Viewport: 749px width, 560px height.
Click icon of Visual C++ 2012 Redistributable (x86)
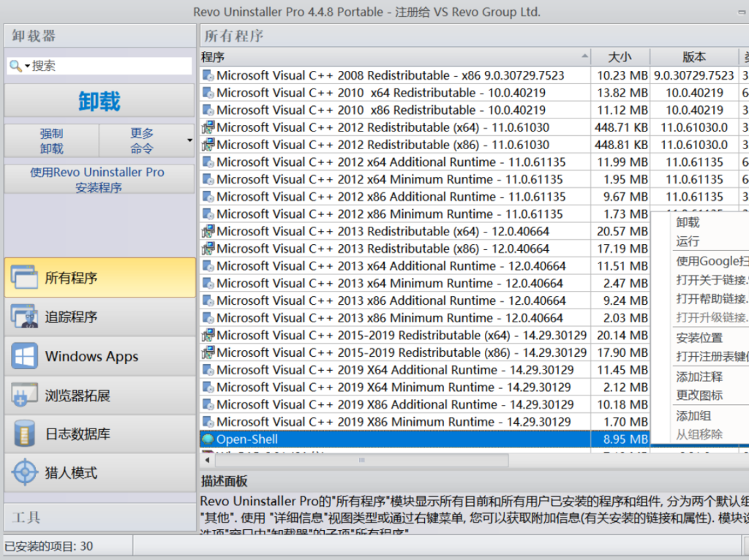tap(208, 144)
